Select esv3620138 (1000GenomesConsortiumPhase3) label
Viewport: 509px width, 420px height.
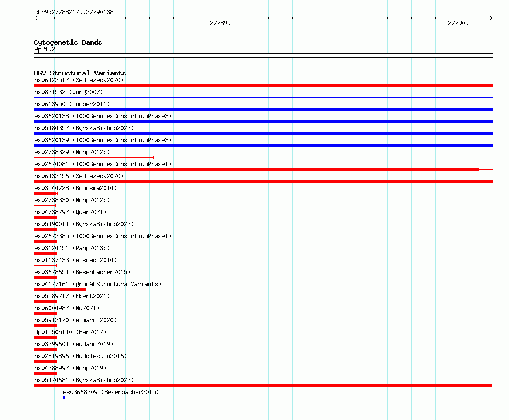coord(103,116)
